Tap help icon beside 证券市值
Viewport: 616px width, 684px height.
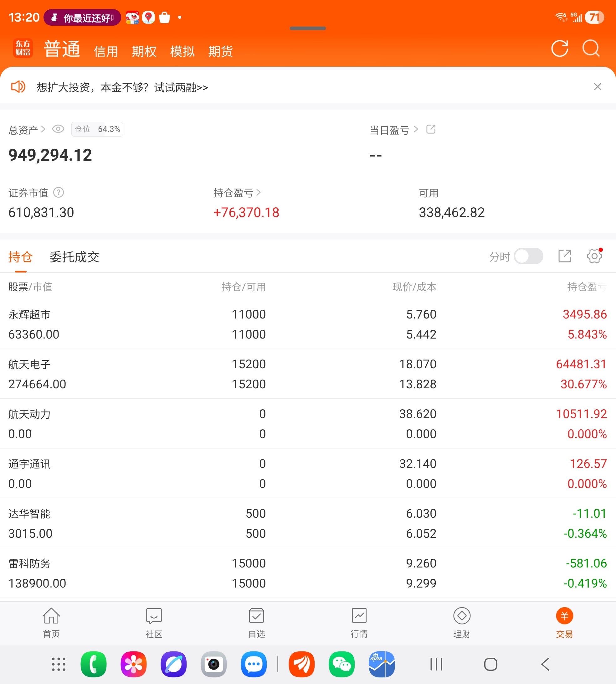(x=59, y=193)
